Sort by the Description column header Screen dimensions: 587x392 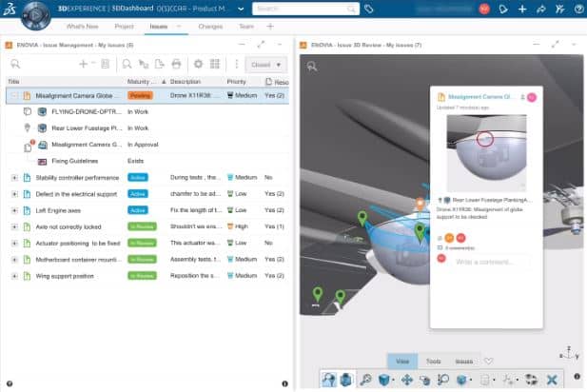[185, 81]
